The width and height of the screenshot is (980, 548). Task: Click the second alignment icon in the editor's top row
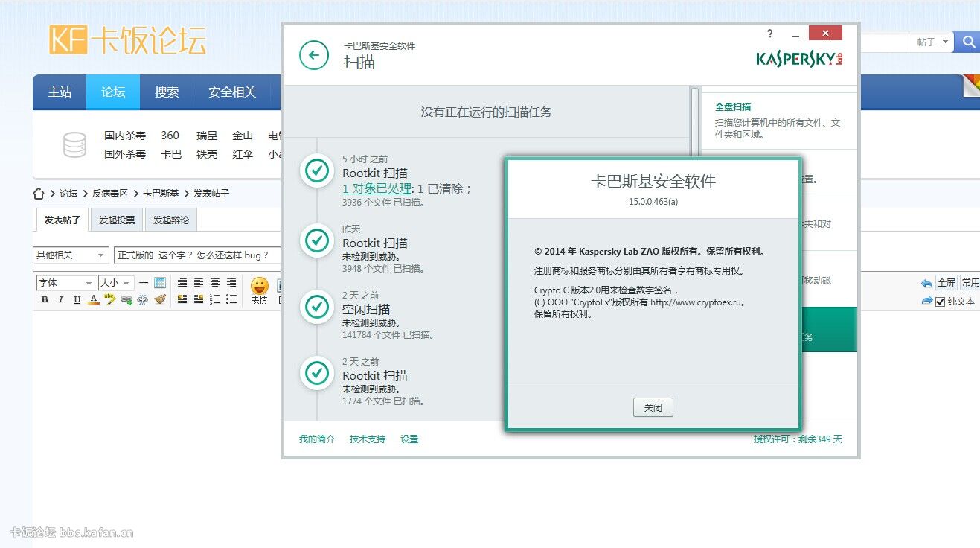[199, 283]
